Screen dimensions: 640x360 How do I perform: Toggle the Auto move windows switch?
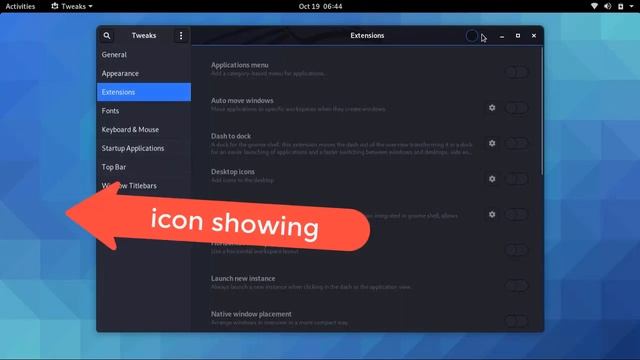click(x=516, y=108)
